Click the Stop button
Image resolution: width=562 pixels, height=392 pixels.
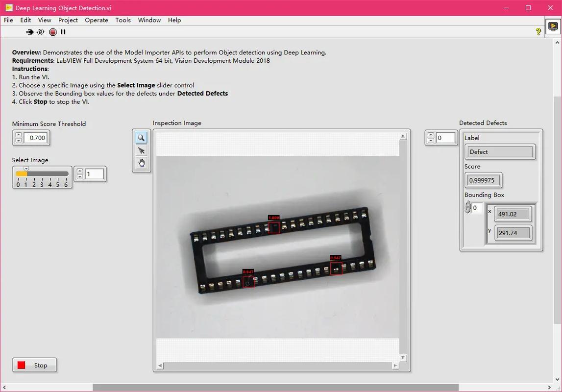click(34, 365)
